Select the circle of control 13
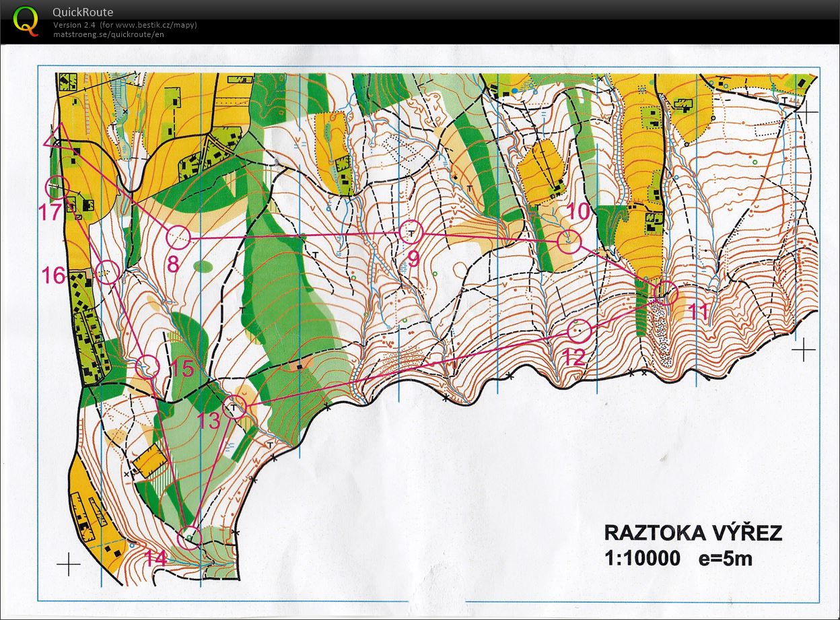The image size is (840, 620). coord(234,407)
